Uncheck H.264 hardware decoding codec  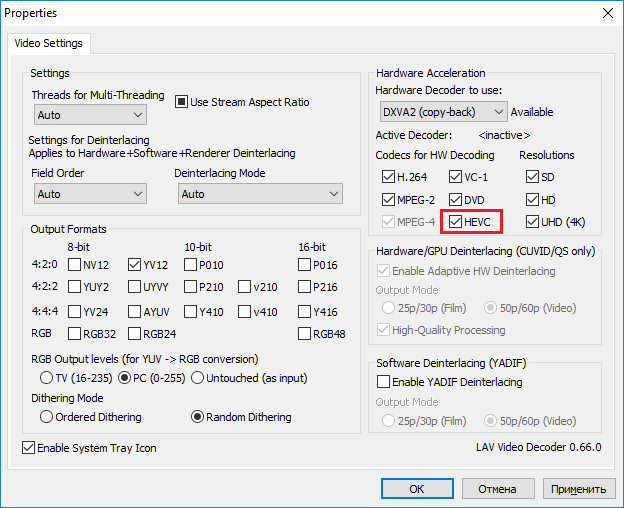coord(388,176)
